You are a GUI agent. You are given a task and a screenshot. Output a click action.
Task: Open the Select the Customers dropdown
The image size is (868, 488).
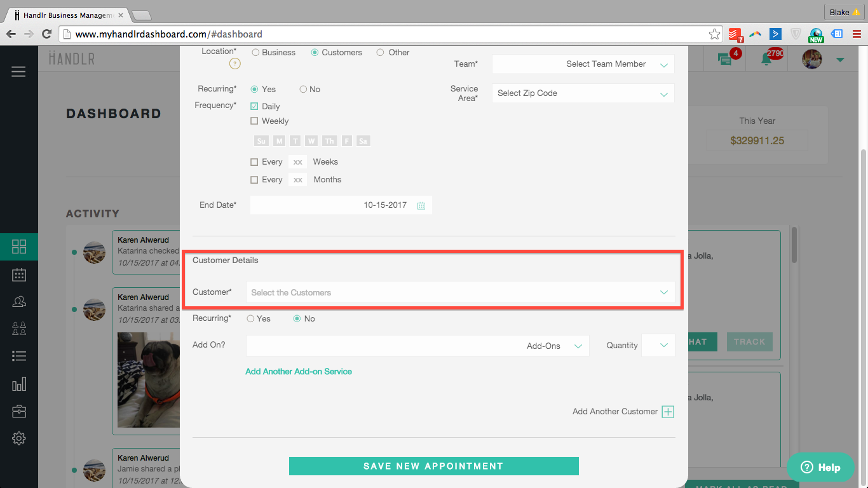(x=460, y=293)
